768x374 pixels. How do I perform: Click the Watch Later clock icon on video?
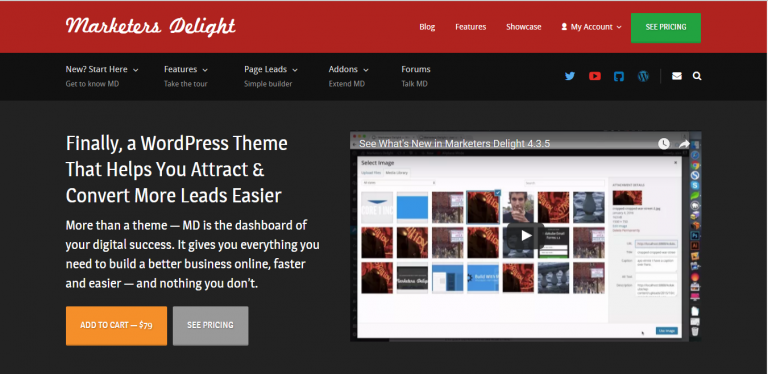[x=663, y=143]
